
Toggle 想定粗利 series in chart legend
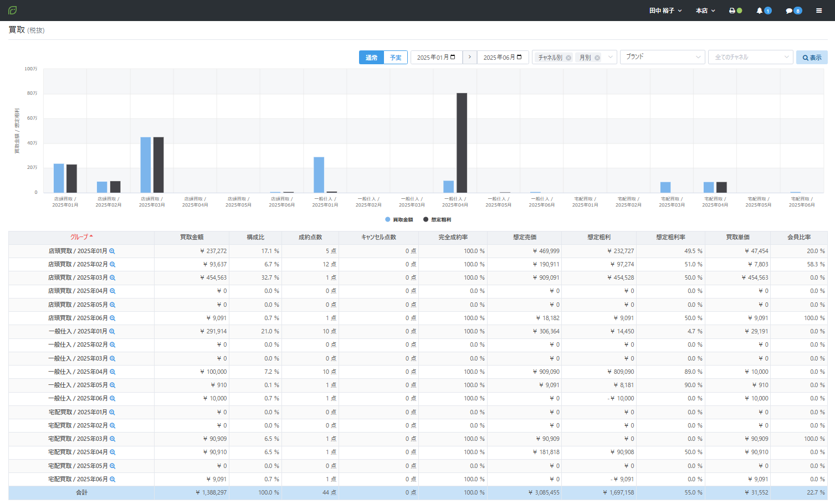(437, 220)
